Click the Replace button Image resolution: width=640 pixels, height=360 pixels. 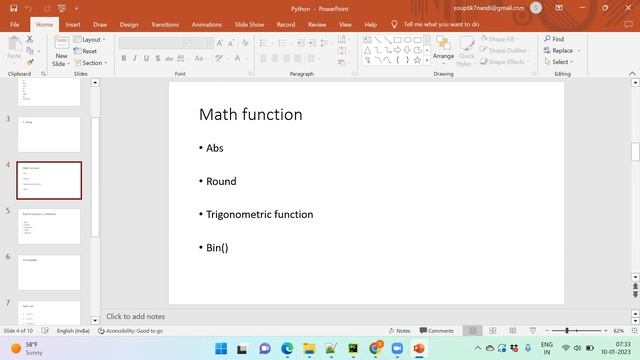558,51
